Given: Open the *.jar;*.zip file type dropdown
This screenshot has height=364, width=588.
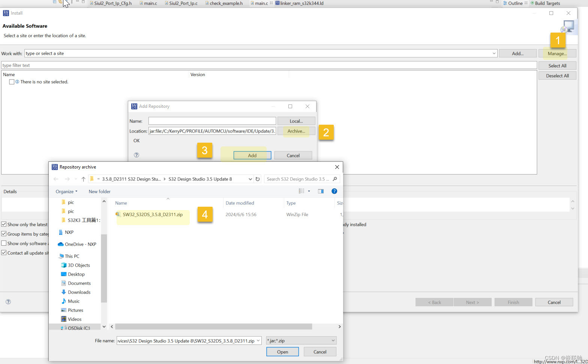Looking at the screenshot, I should 301,341.
